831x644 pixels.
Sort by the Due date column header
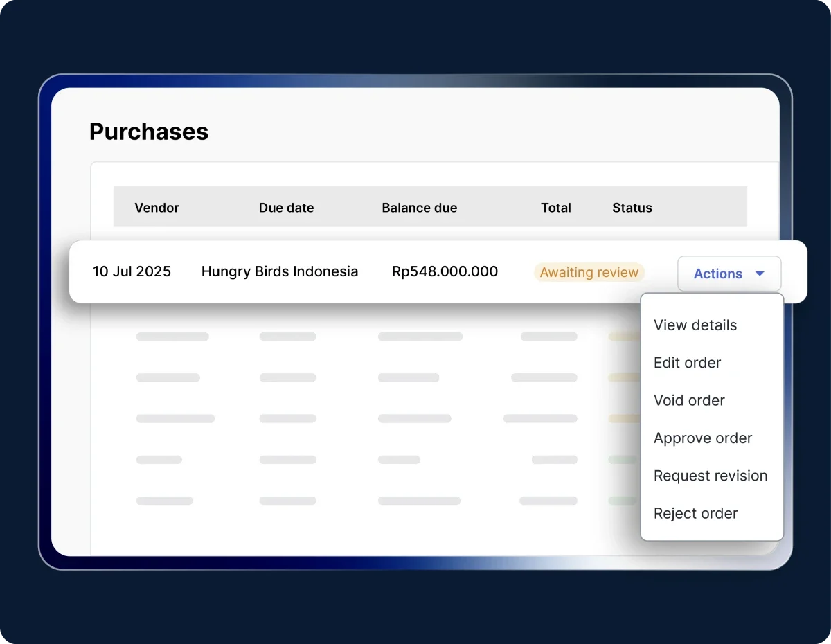(286, 208)
